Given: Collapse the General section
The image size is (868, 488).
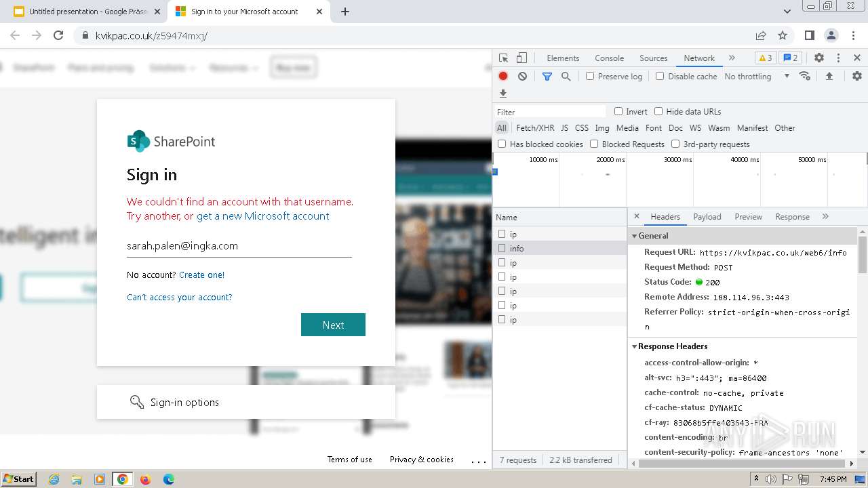Looking at the screenshot, I should pos(635,236).
